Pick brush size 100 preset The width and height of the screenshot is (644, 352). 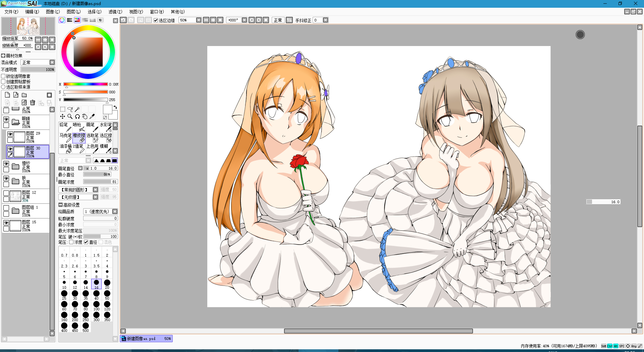tap(96, 306)
